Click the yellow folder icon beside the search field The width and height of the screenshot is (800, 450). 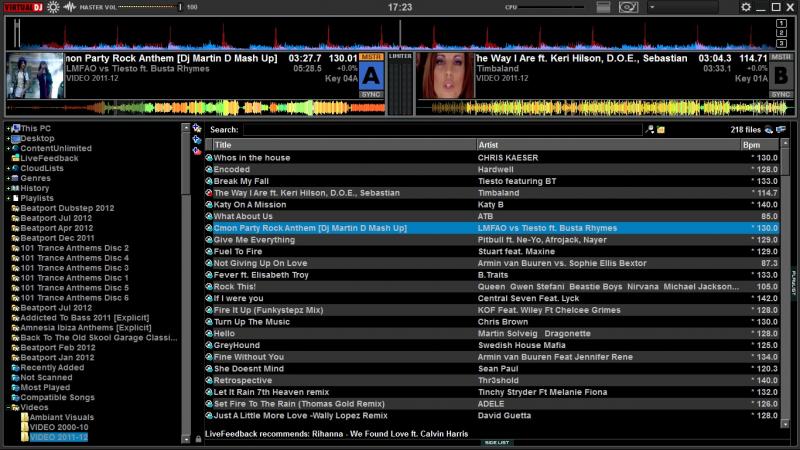[x=661, y=130]
